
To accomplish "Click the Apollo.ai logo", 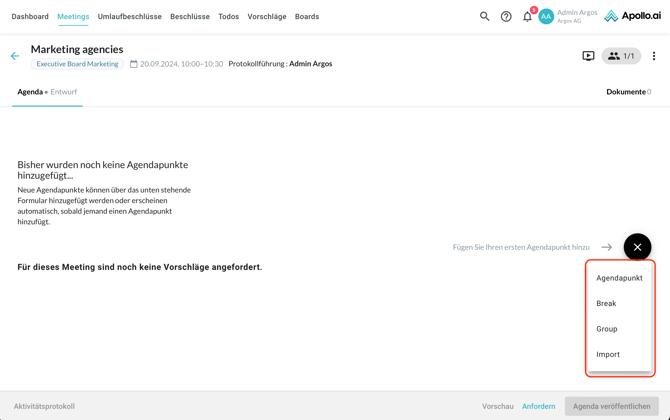I will pos(633,16).
